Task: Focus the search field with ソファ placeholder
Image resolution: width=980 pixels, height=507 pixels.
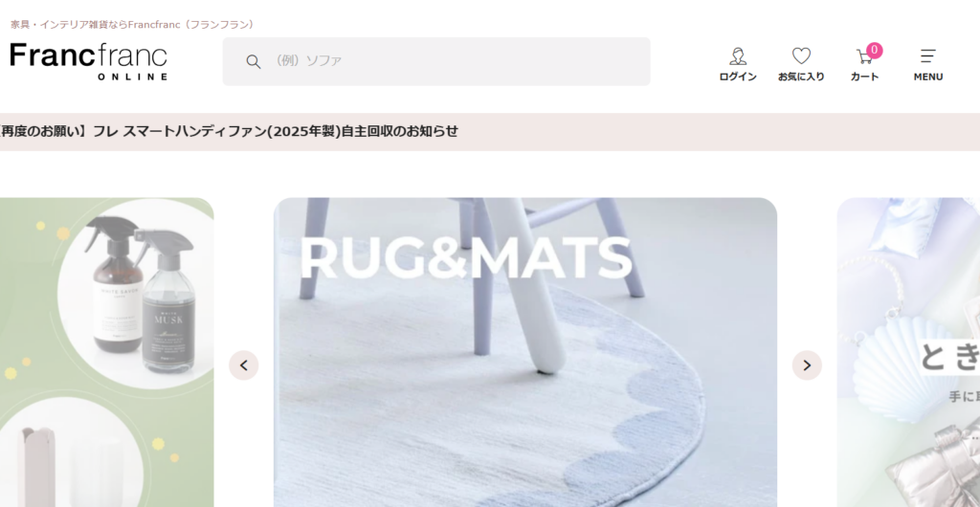Action: (x=436, y=61)
